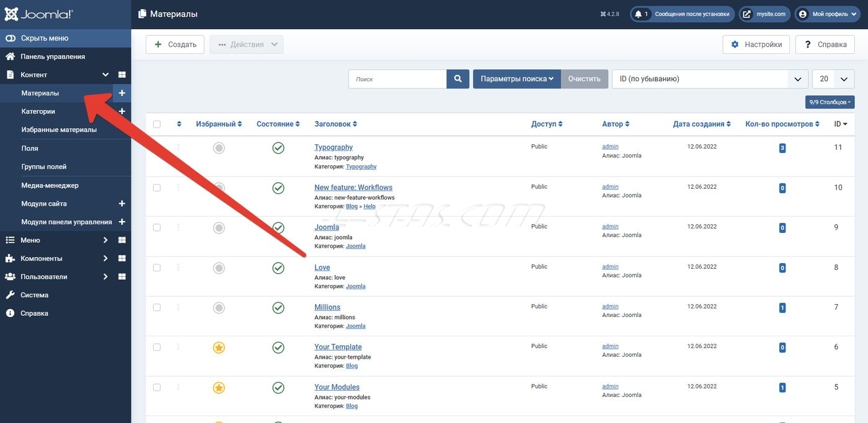Open the Typography article title link
The image size is (868, 423).
click(x=334, y=147)
